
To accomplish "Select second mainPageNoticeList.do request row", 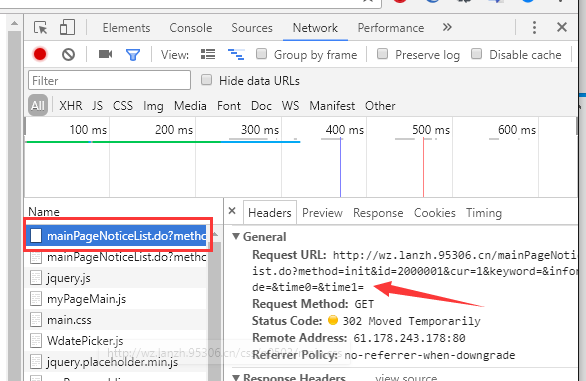I will tap(117, 257).
